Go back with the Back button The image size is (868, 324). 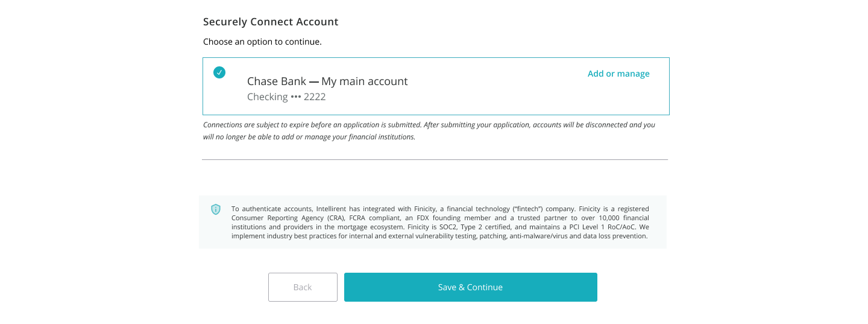pos(303,287)
